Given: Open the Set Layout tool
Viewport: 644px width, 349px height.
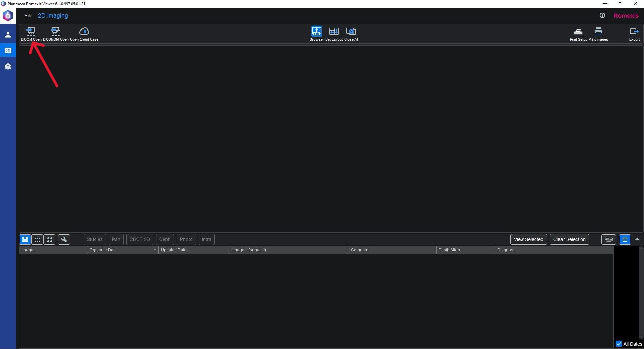Looking at the screenshot, I should [334, 32].
